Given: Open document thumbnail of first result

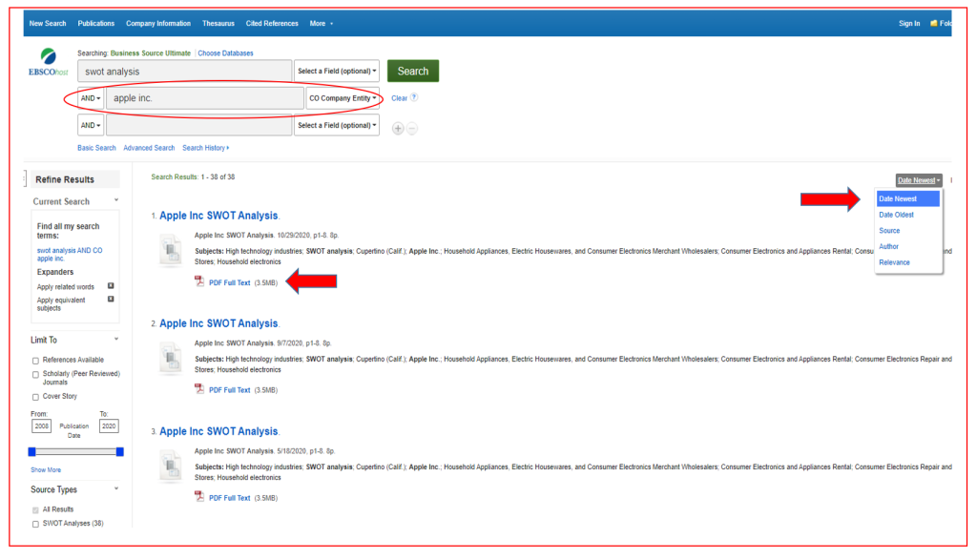Looking at the screenshot, I should [x=171, y=250].
